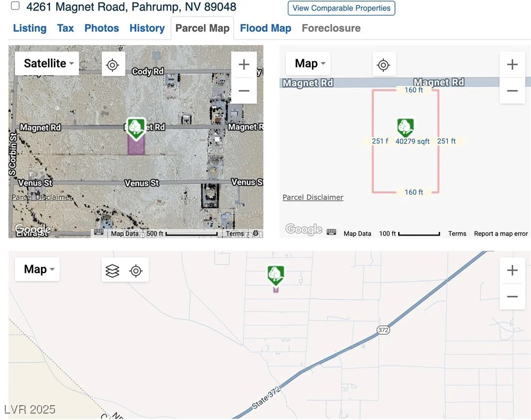Recenter the area map with the locate icon
Screen dimensions: 531x420
click(x=136, y=271)
